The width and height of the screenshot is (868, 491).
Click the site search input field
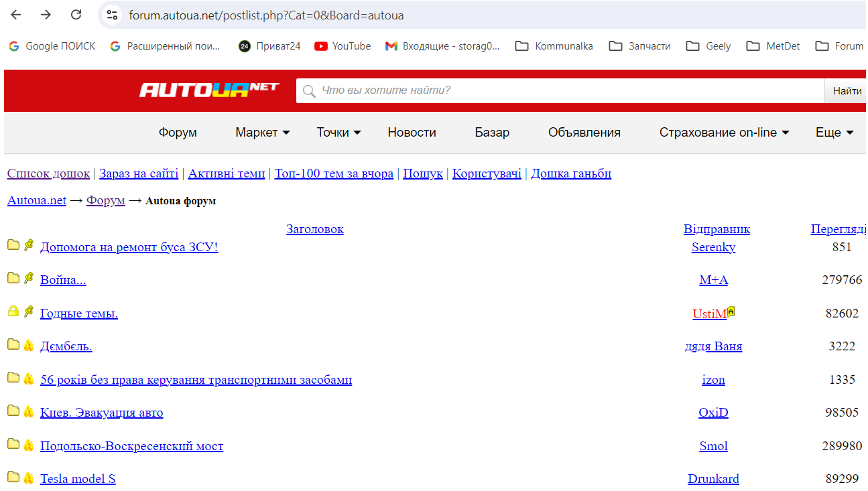pos(570,90)
